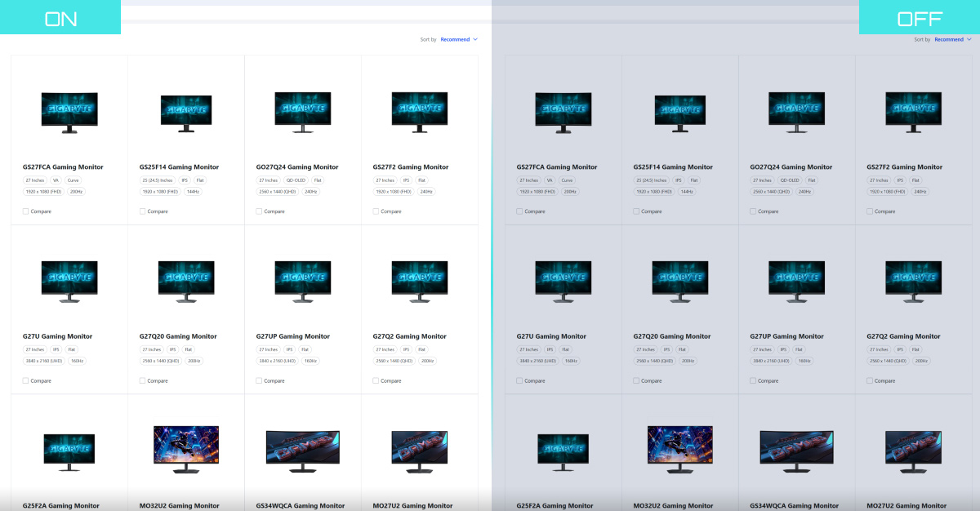980x511 pixels.
Task: Check Compare box under G27U in OFF panel
Action: point(520,380)
